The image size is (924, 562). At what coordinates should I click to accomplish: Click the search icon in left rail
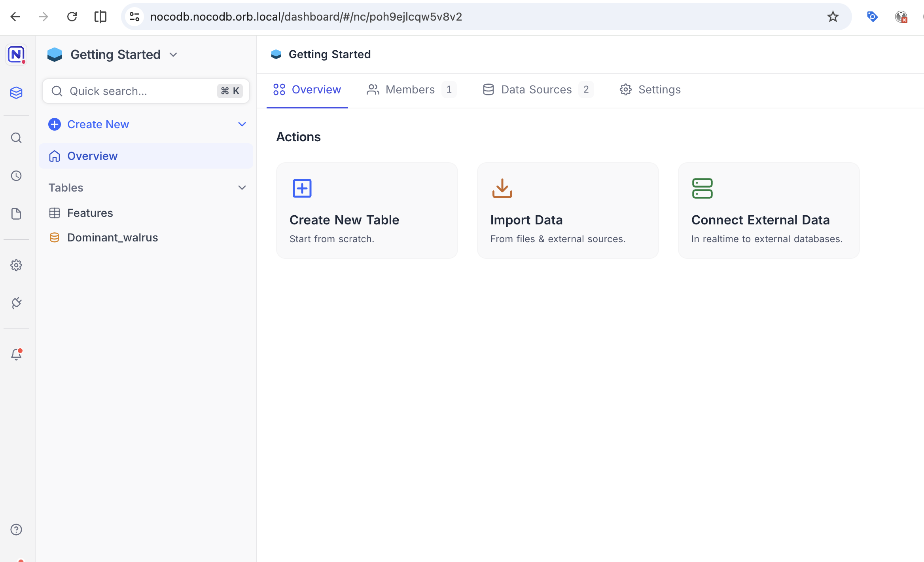(16, 138)
